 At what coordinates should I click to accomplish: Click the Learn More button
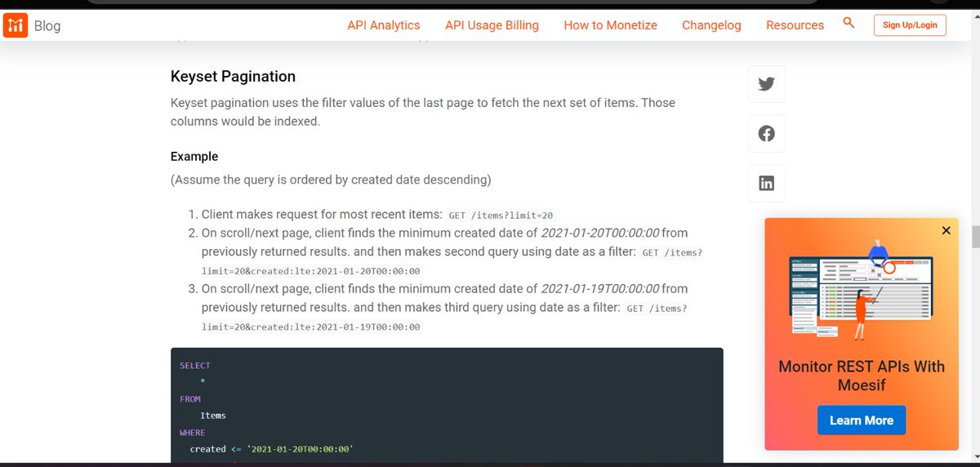[862, 420]
